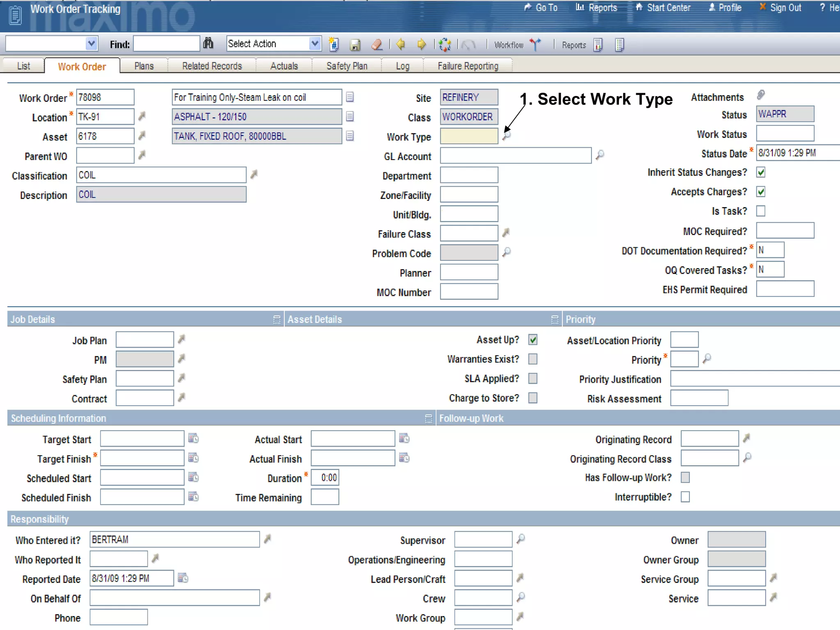Check the SLA Applied checkbox
Image resolution: width=840 pixels, height=630 pixels.
point(533,378)
